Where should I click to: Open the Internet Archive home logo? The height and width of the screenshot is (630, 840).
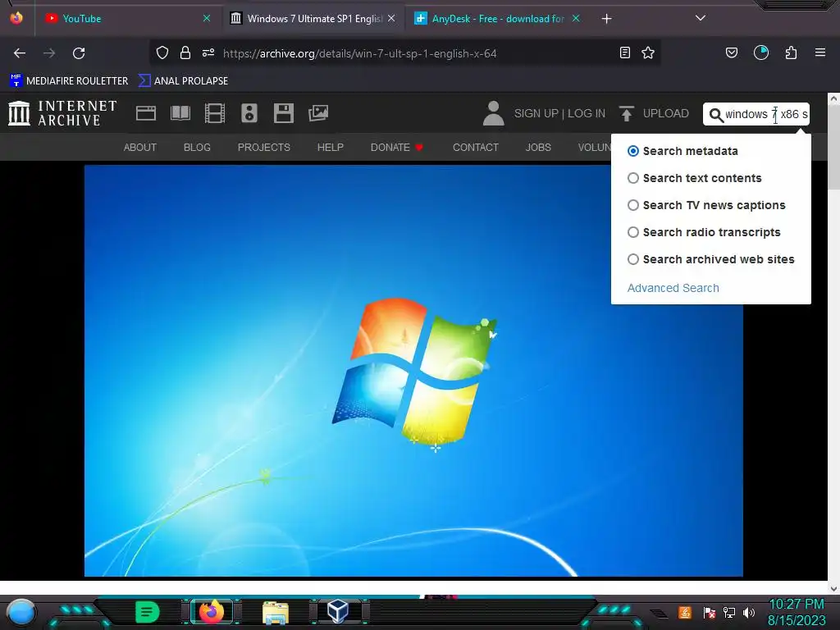tap(62, 113)
